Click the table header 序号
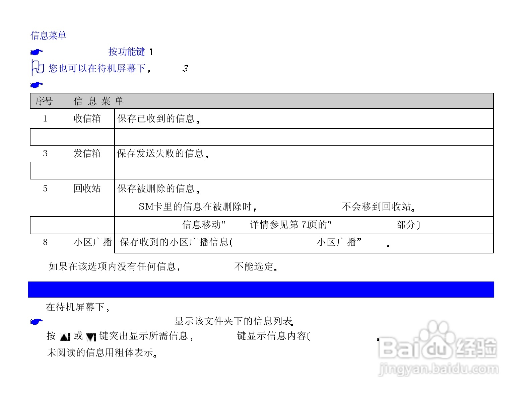This screenshot has height=399, width=532. click(44, 101)
